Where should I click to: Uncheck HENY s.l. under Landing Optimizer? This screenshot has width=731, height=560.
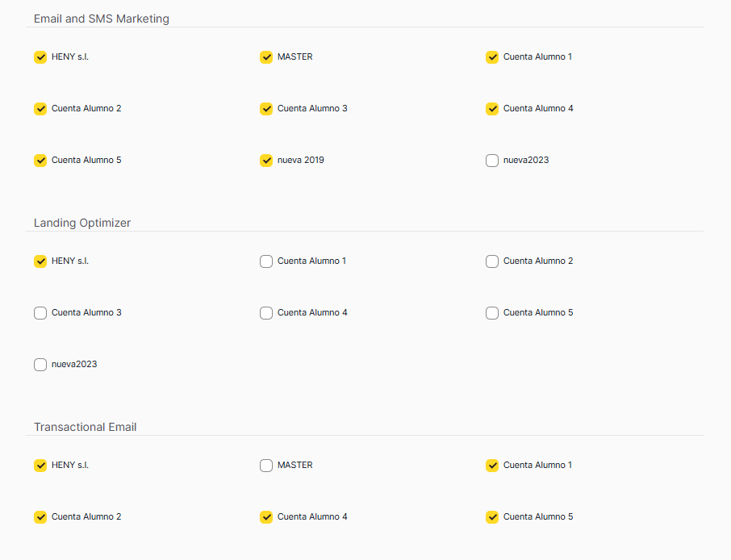(40, 261)
